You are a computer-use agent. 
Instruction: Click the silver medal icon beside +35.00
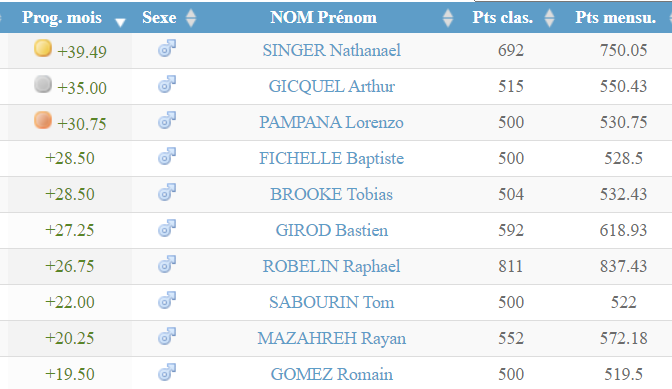[43, 84]
